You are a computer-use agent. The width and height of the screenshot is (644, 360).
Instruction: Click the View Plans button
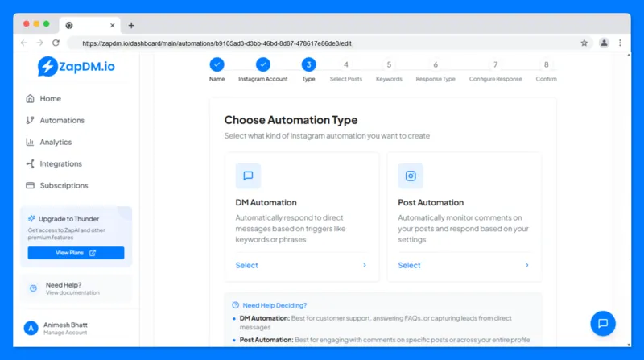pos(76,253)
